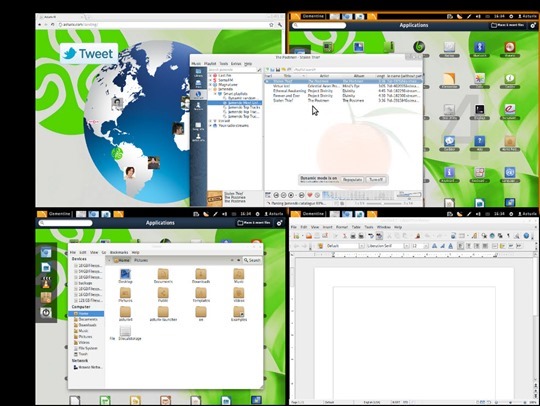The image size is (540, 406).
Task: Open Navigator from Writer toolbar
Action: tap(492, 236)
